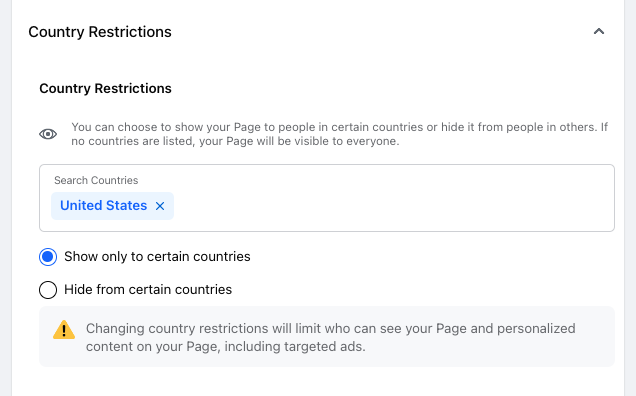Click the description about showing your Page
This screenshot has width=636, height=396.
click(339, 134)
